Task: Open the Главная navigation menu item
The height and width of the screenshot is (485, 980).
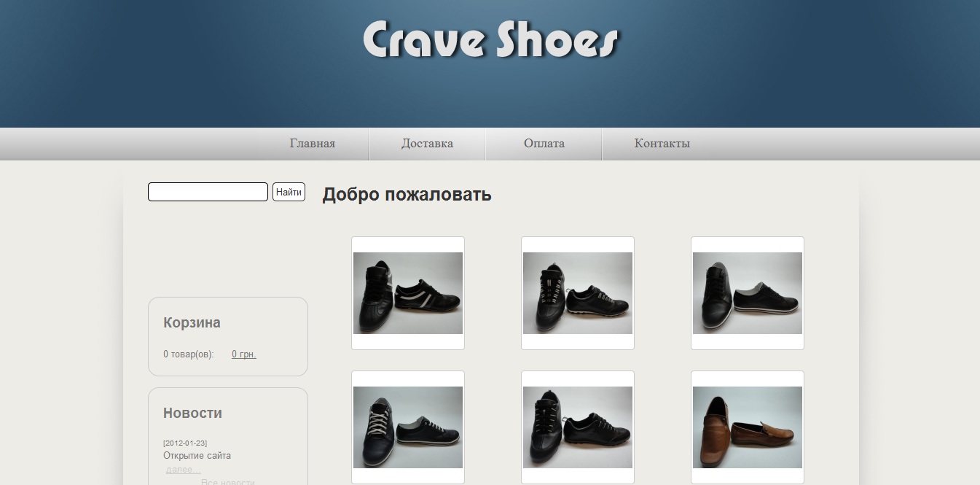Action: point(312,144)
